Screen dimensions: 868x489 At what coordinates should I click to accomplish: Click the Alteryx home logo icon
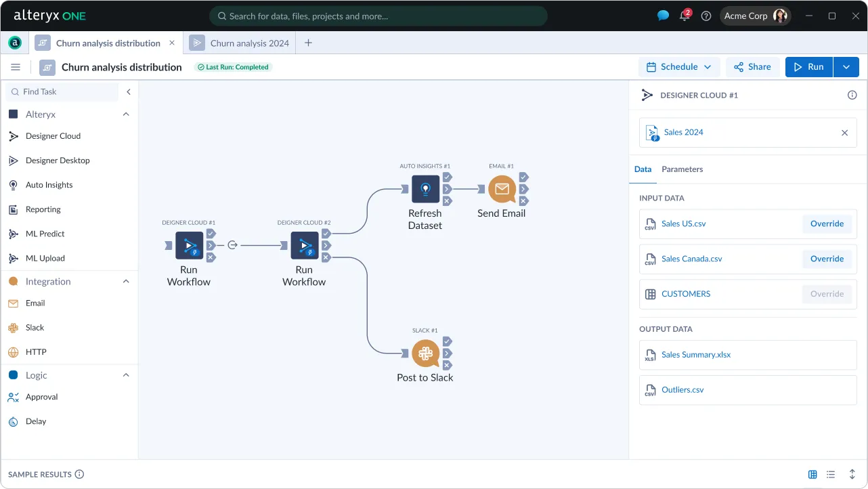coord(15,43)
